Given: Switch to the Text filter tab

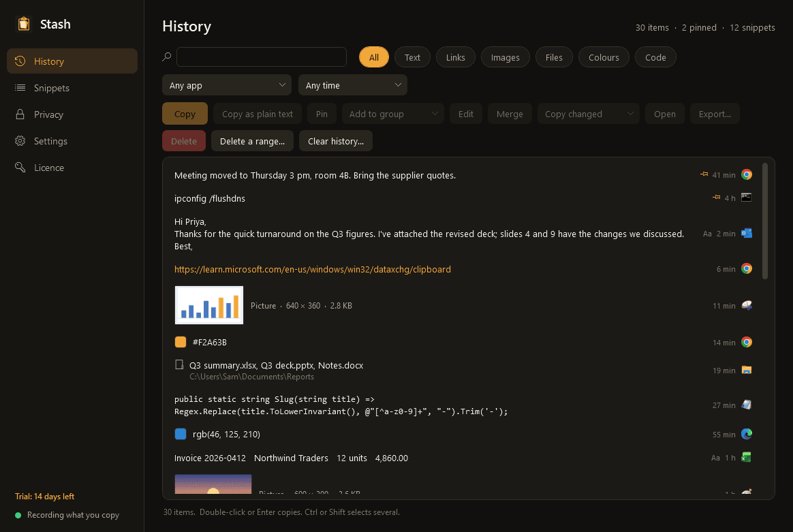Looking at the screenshot, I should (x=412, y=57).
